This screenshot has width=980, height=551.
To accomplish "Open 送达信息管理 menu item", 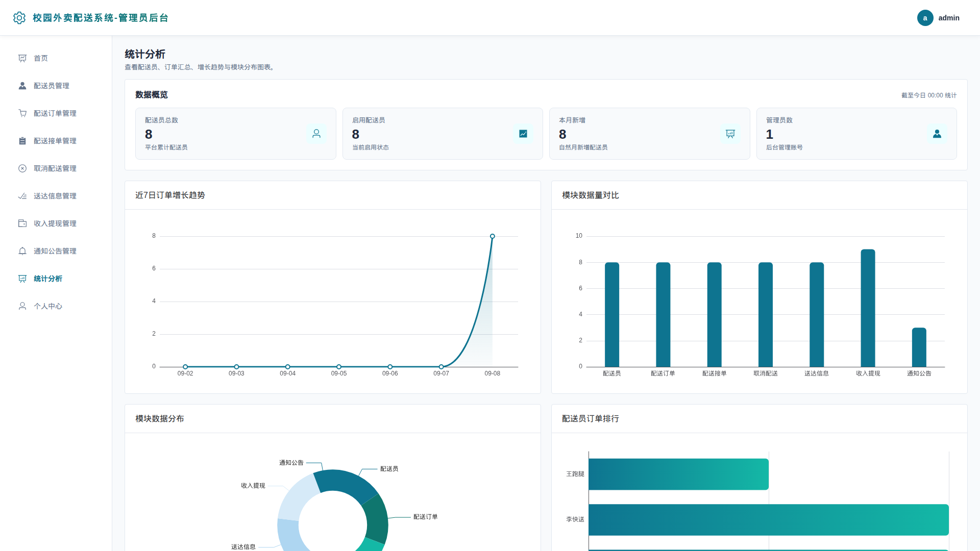I will (56, 196).
